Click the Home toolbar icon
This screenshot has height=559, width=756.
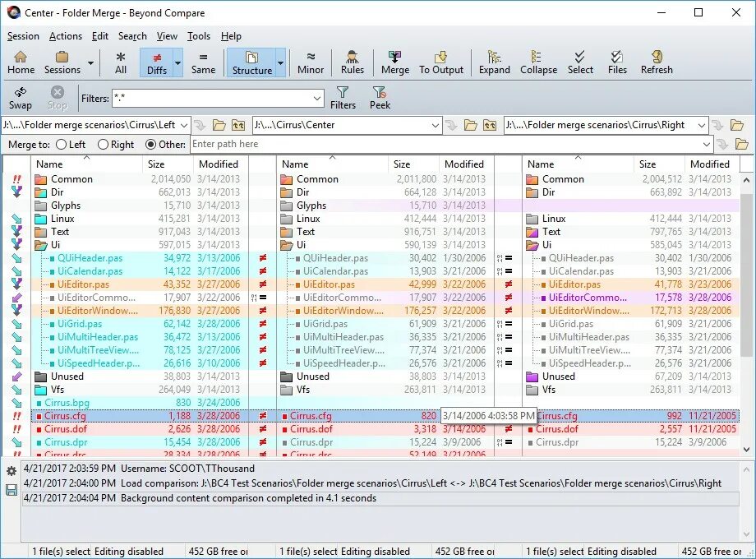[x=21, y=62]
